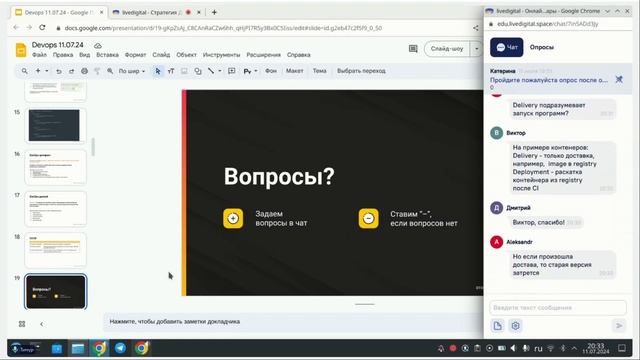Select slide 18 thumbnail

(56, 250)
